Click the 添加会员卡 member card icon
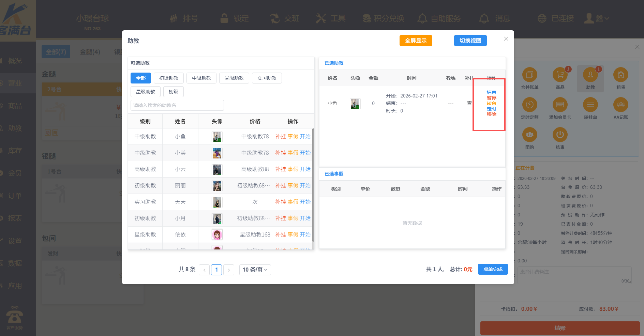The height and width of the screenshot is (336, 644). pyautogui.click(x=560, y=105)
